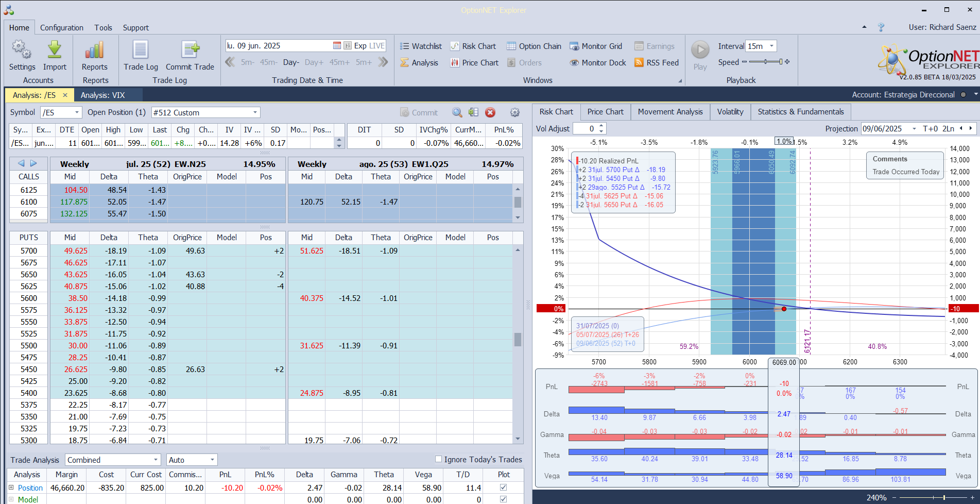Click the account status circle indicator
980x504 pixels.
[x=963, y=95]
